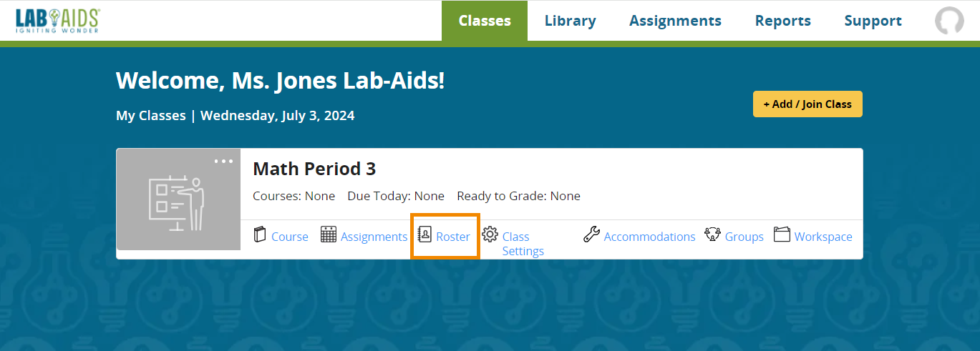
Task: Open the Support menu item
Action: 873,21
